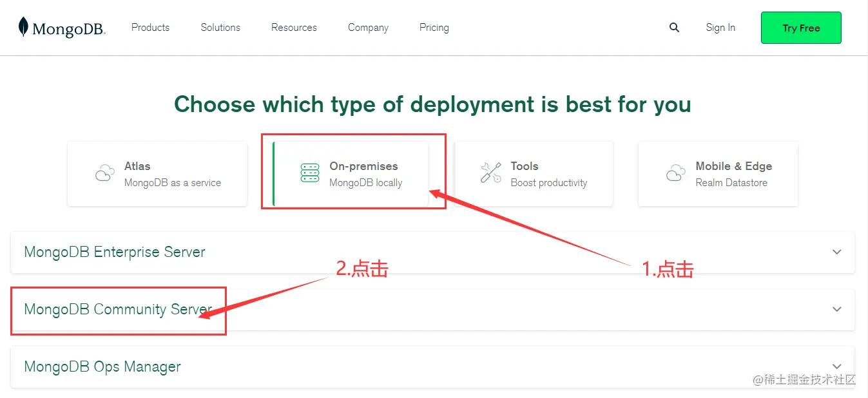Open the search magnifier icon

(674, 28)
